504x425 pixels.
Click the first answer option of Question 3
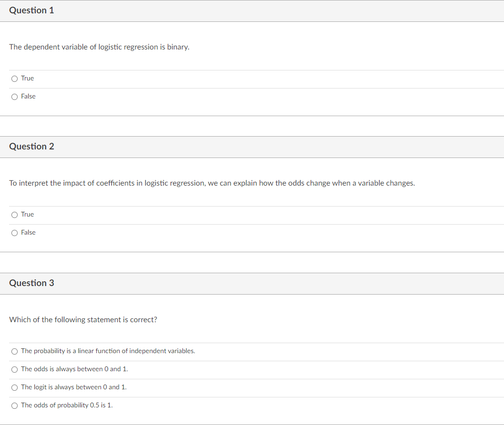point(108,351)
